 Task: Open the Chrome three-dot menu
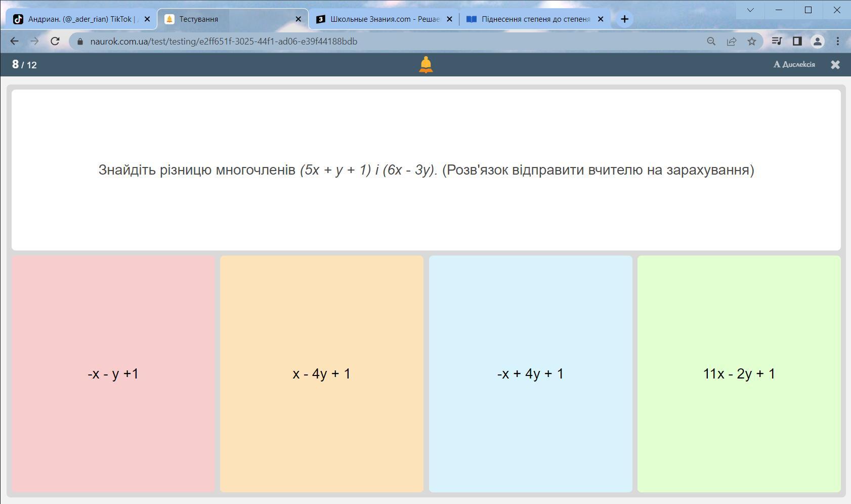tap(838, 41)
